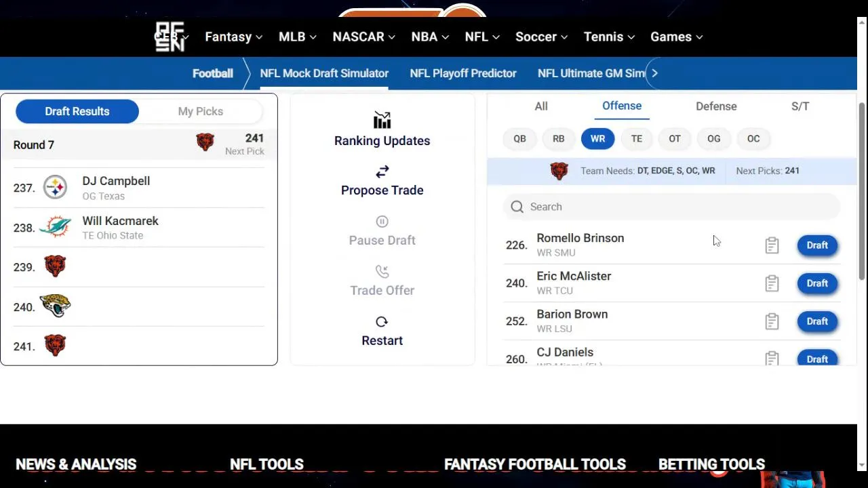
Task: Select Will Kacmarek draft result row
Action: click(x=139, y=228)
